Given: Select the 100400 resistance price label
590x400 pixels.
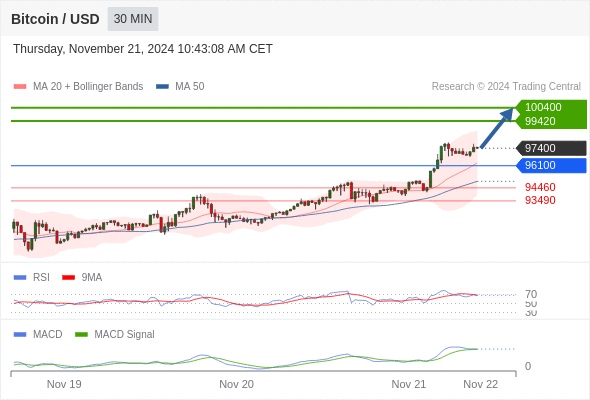Looking at the screenshot, I should [x=543, y=107].
